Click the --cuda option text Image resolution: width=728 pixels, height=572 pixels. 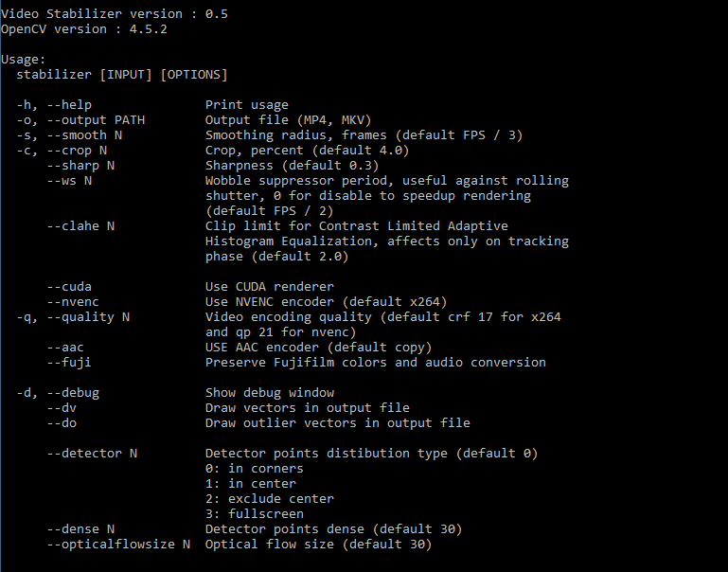coord(69,287)
